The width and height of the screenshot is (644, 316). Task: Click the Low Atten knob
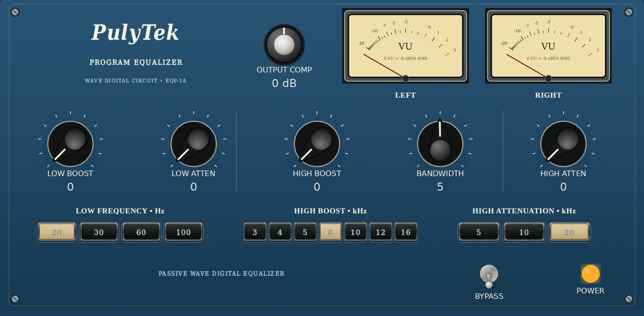(194, 144)
